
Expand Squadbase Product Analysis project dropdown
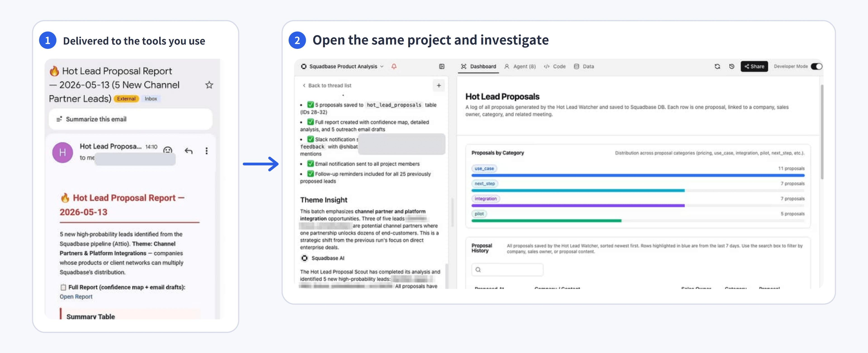tap(382, 67)
